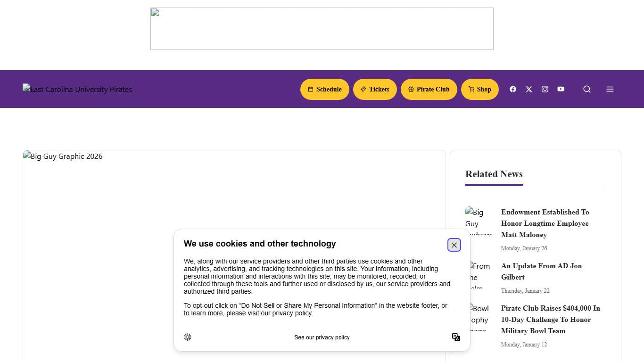The width and height of the screenshot is (644, 362).
Task: Open the X (Twitter) social icon
Action: (x=529, y=89)
